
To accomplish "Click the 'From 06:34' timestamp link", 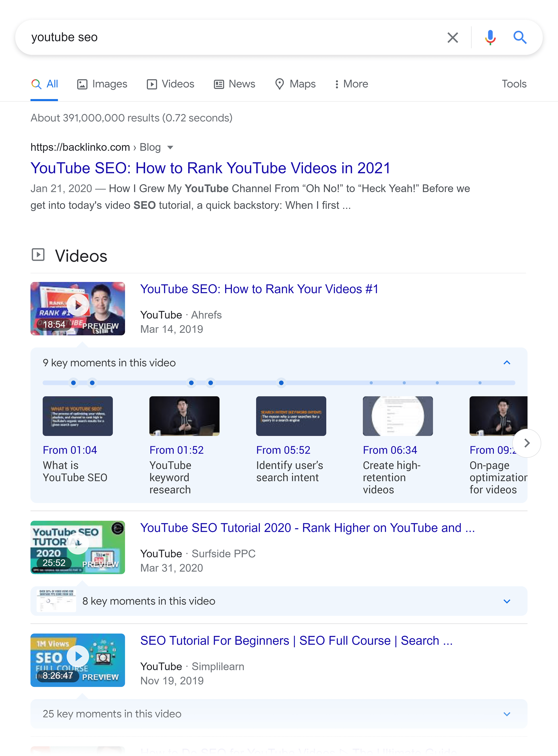I will (x=390, y=450).
